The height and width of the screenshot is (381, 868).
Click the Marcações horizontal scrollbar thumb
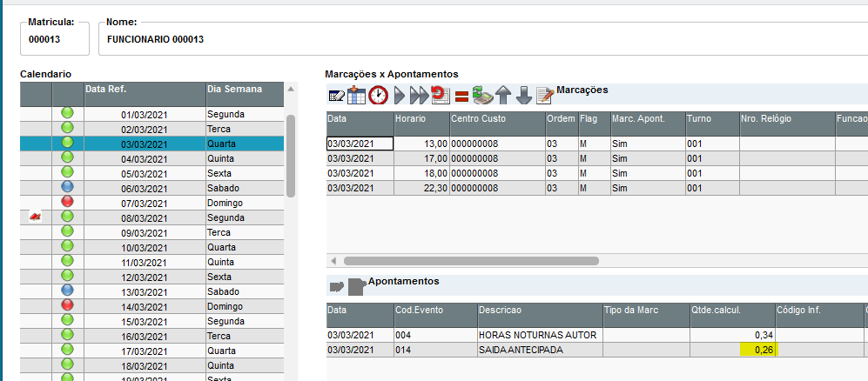[x=471, y=260]
